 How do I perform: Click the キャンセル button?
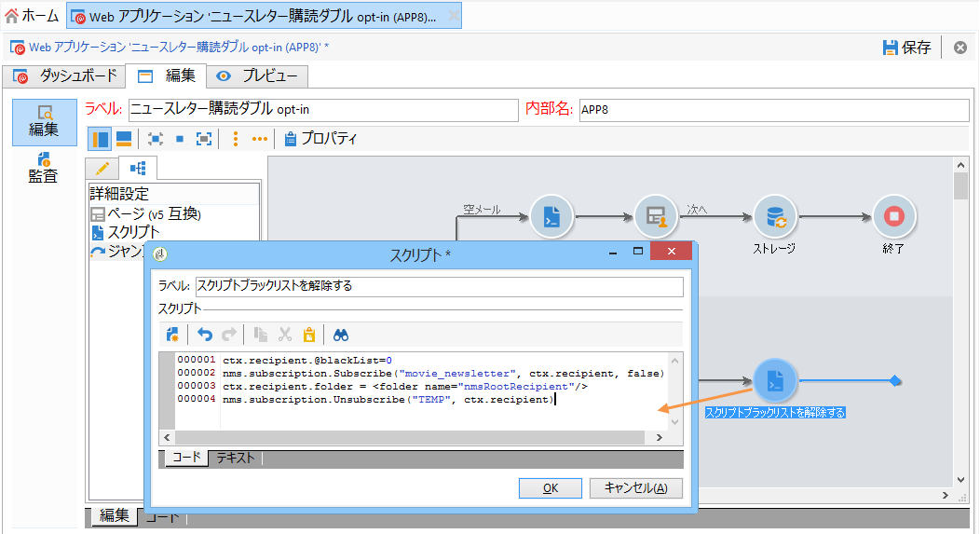pos(635,488)
